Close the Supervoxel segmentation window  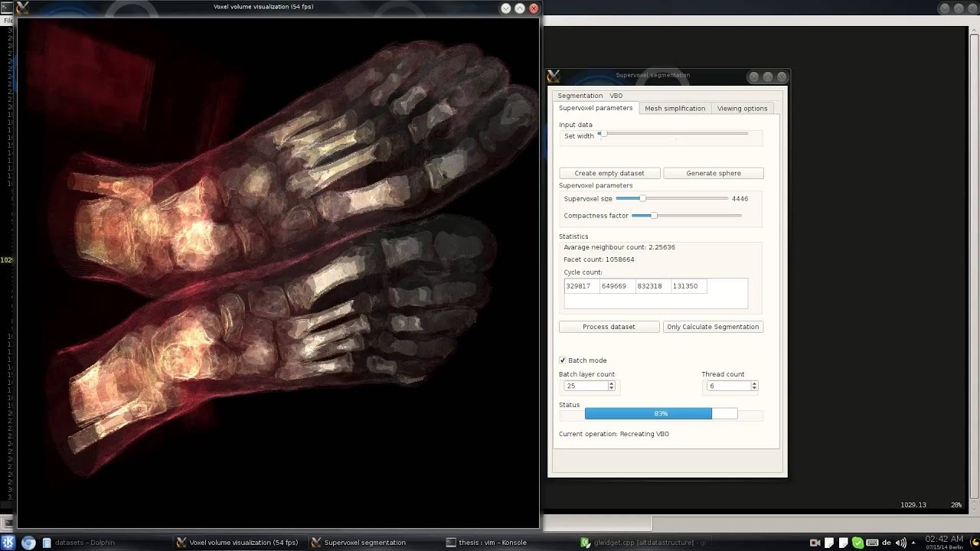(x=782, y=77)
